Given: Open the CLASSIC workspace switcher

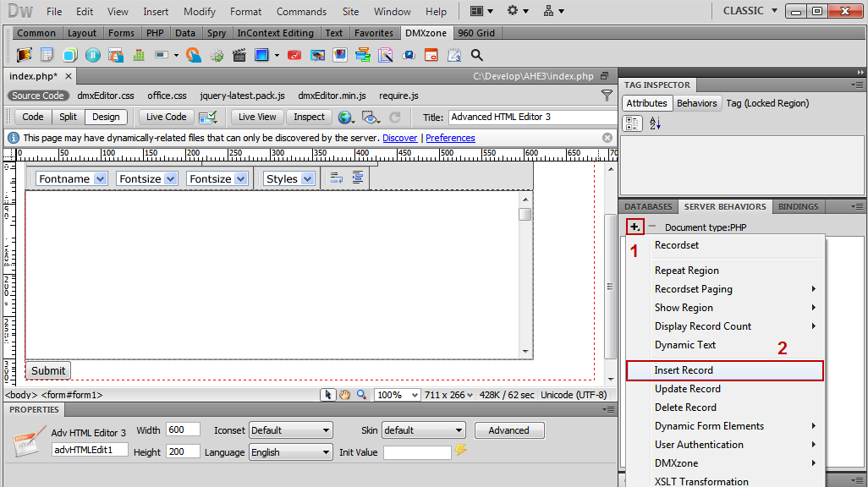Looking at the screenshot, I should 750,11.
